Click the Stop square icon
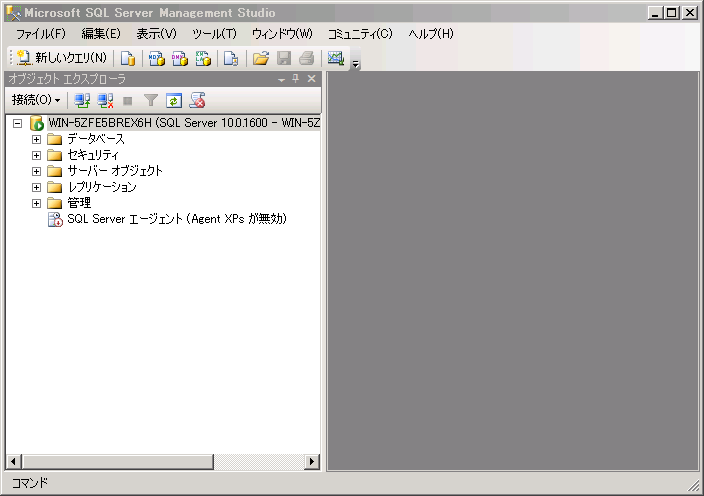This screenshot has height=496, width=704. [128, 101]
